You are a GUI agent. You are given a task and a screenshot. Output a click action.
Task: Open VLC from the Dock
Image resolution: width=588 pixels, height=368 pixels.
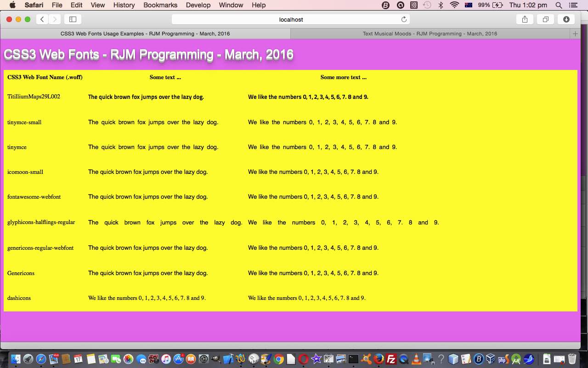point(416,359)
